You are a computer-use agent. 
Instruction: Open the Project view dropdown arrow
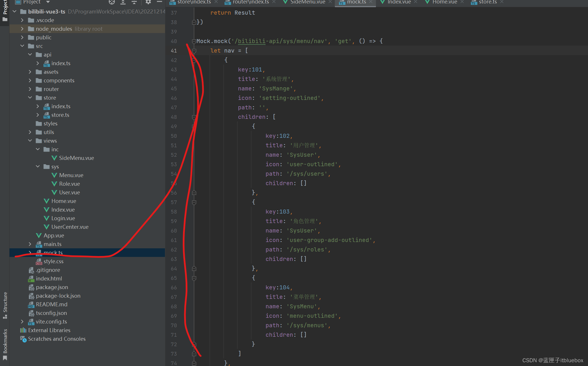pyautogui.click(x=48, y=2)
